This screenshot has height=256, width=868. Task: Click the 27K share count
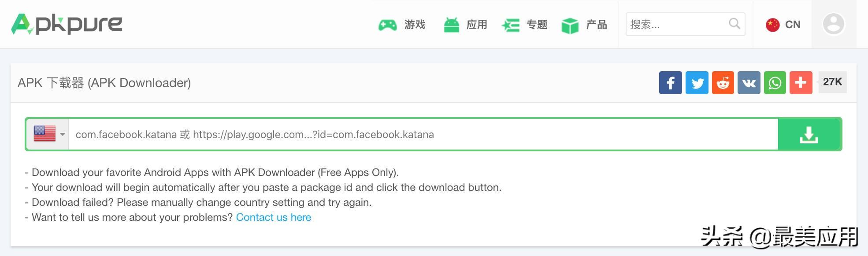coord(832,82)
